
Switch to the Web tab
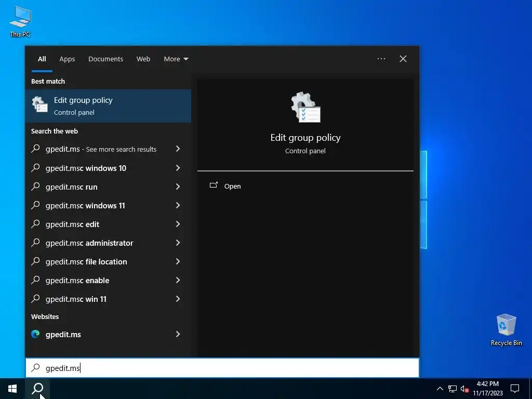143,59
